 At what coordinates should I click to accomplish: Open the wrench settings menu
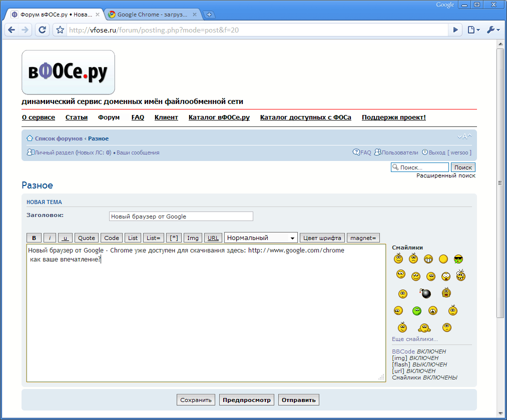tap(492, 30)
